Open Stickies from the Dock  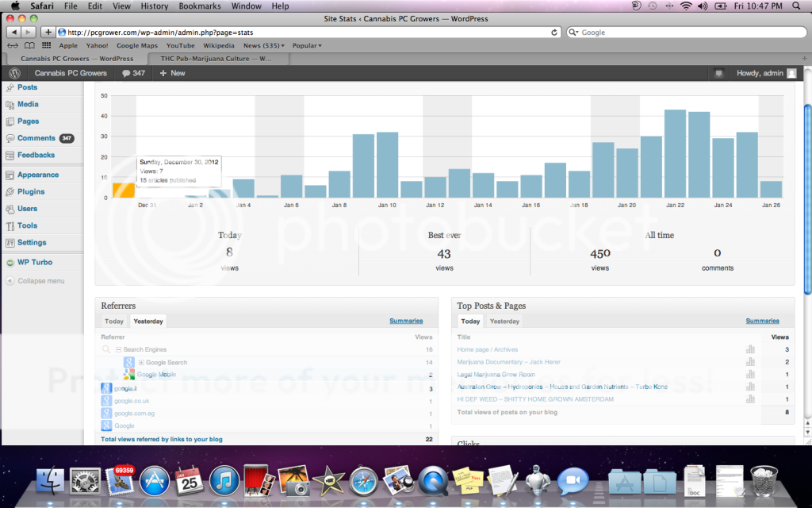(468, 481)
